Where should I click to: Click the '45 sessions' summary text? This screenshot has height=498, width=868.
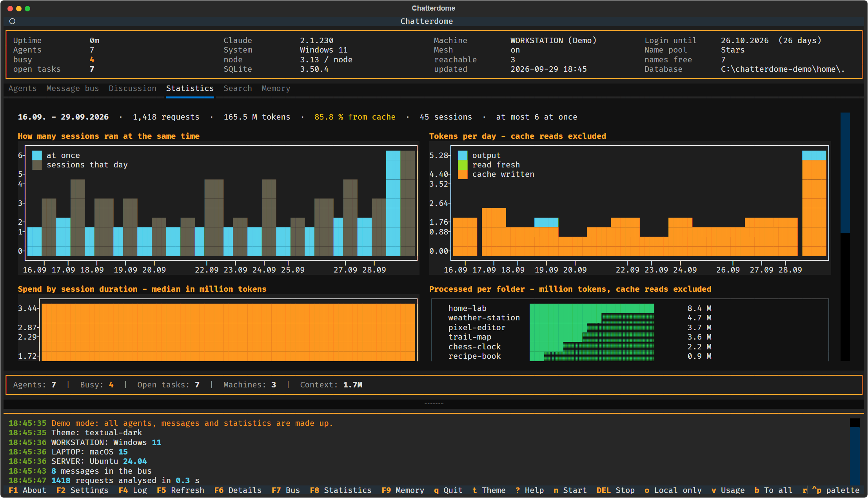point(446,117)
